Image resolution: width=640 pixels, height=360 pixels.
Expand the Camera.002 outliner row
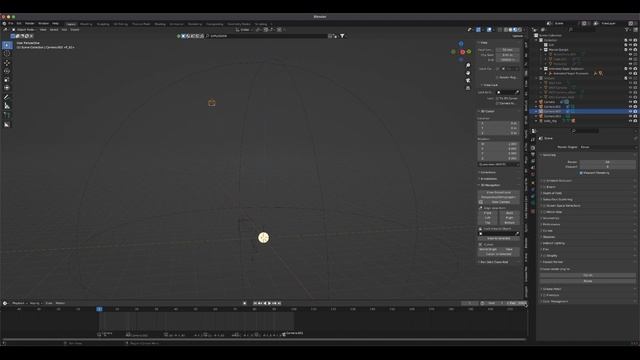[x=537, y=111]
